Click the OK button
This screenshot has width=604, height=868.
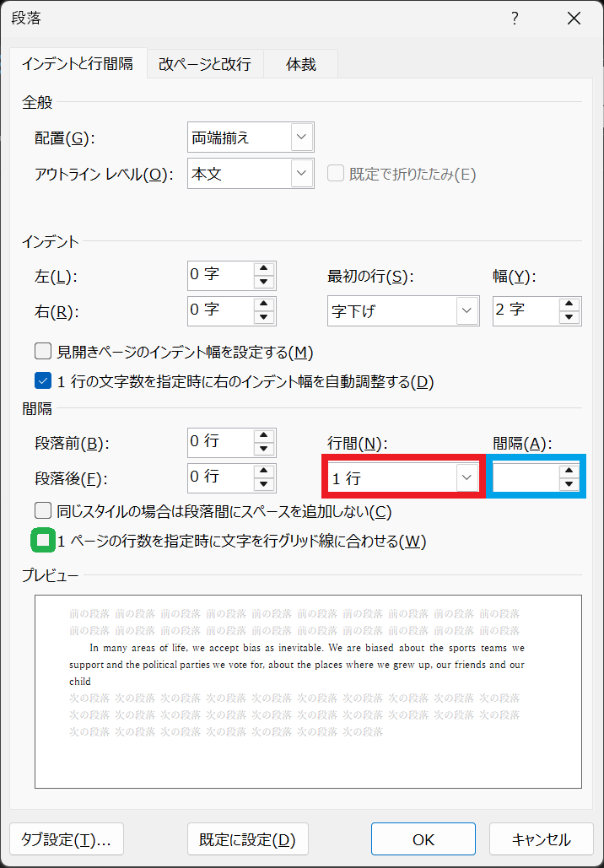[x=423, y=839]
